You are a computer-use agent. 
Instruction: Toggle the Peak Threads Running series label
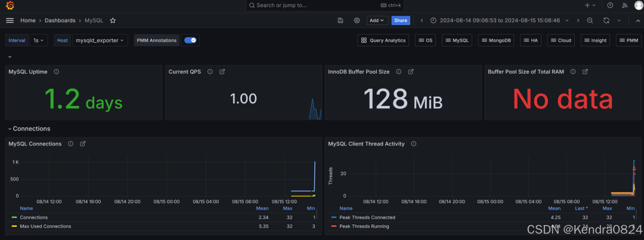pyautogui.click(x=364, y=226)
